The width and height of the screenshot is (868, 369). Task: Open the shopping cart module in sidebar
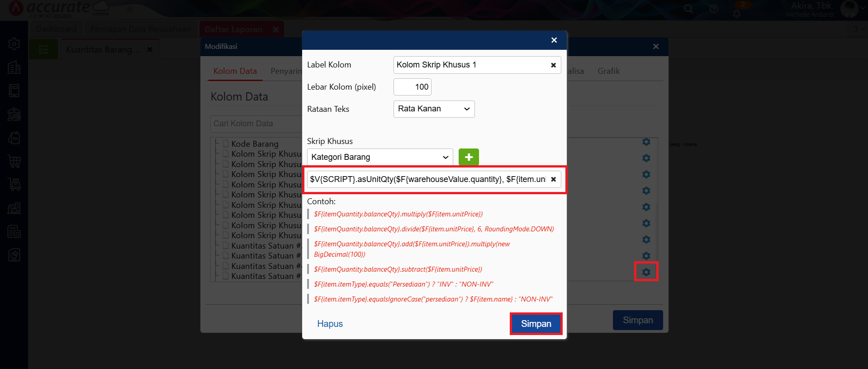pyautogui.click(x=14, y=161)
